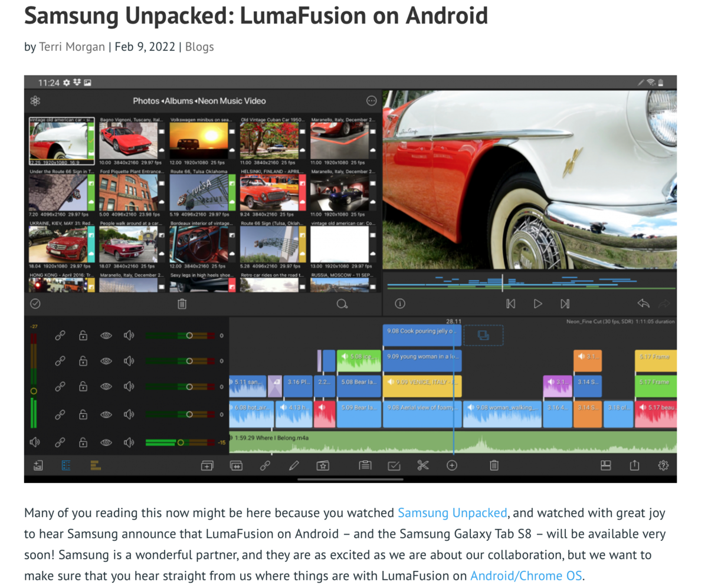This screenshot has width=708, height=588.
Task: Go back to Photos in the library breadcrumb
Action: [146, 101]
